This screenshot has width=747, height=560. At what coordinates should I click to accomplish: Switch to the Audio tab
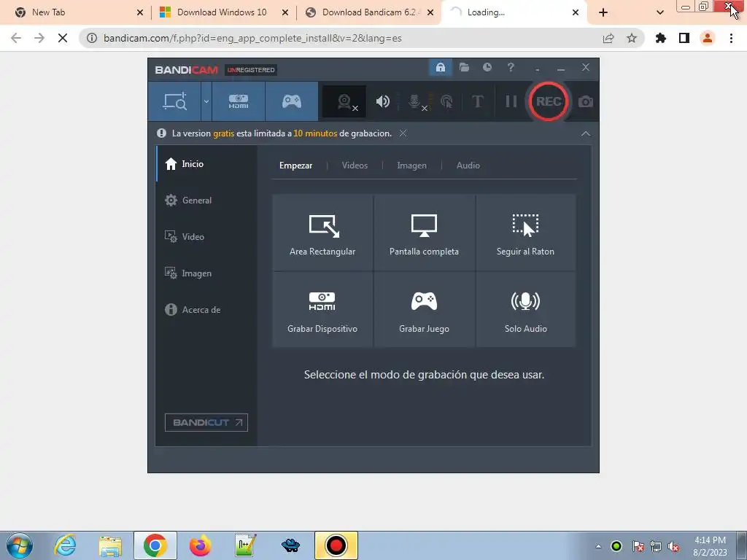point(468,166)
